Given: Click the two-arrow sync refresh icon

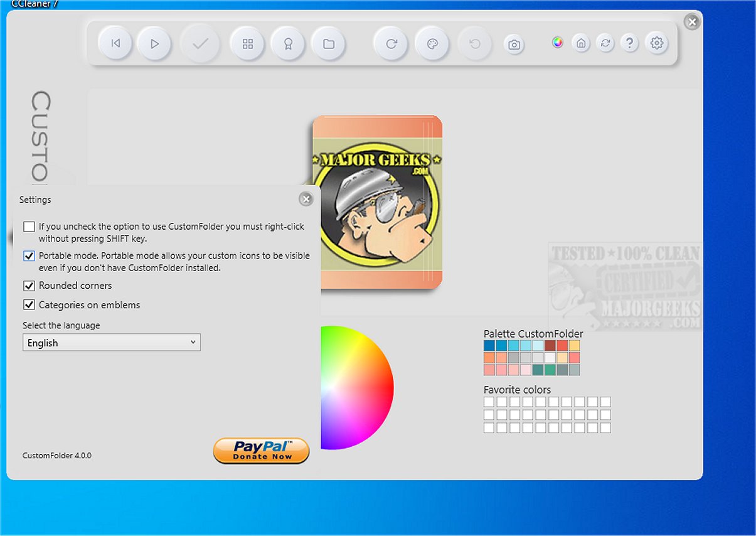Looking at the screenshot, I should coord(605,43).
